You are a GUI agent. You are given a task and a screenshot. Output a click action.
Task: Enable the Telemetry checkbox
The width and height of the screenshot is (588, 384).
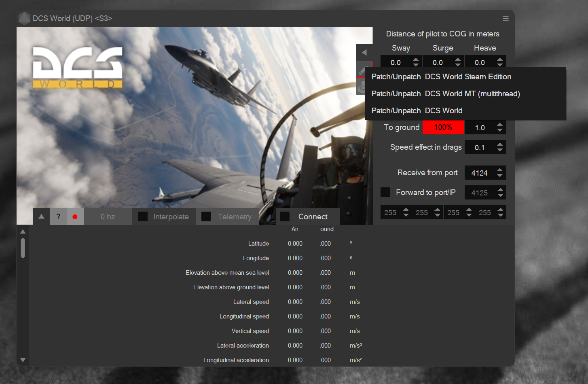coord(206,217)
